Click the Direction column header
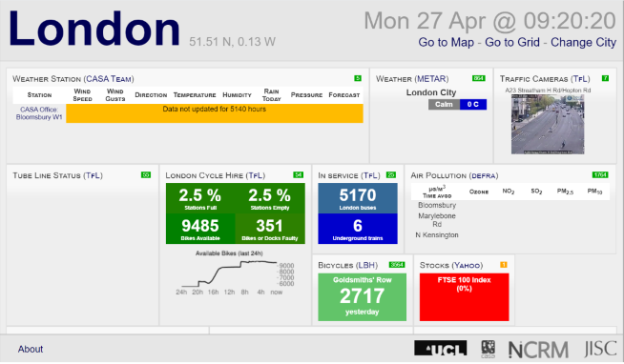 pyautogui.click(x=151, y=95)
